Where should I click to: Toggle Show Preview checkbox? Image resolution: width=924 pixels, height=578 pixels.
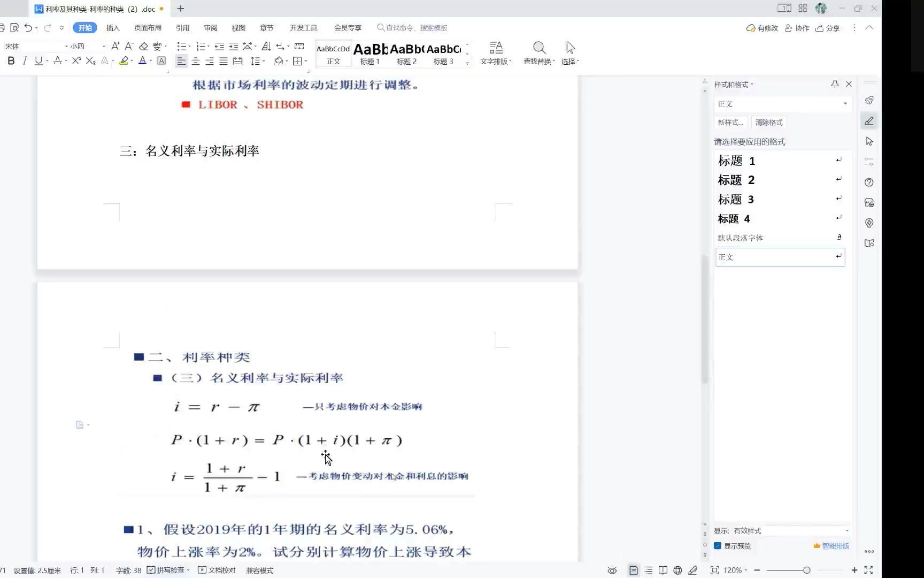pos(718,546)
